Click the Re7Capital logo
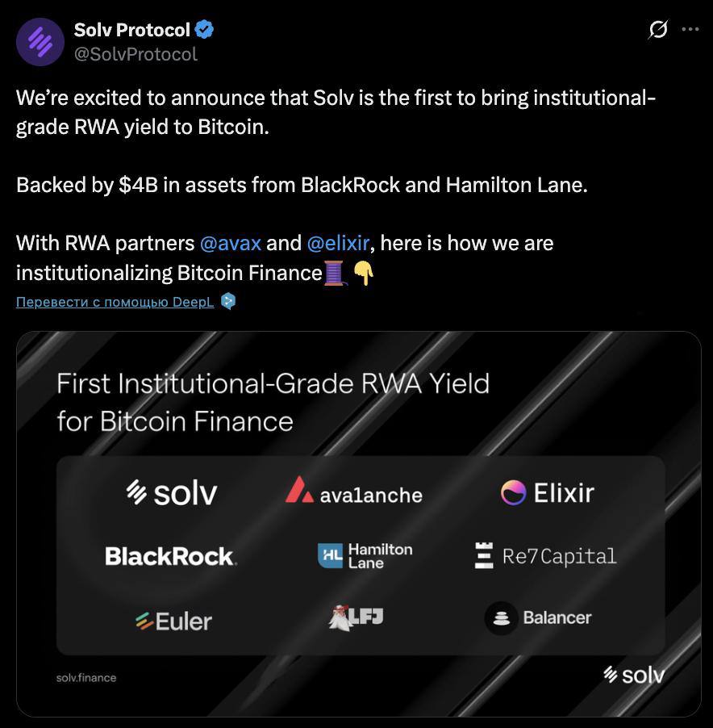Viewport: 713px width, 728px height. (545, 555)
